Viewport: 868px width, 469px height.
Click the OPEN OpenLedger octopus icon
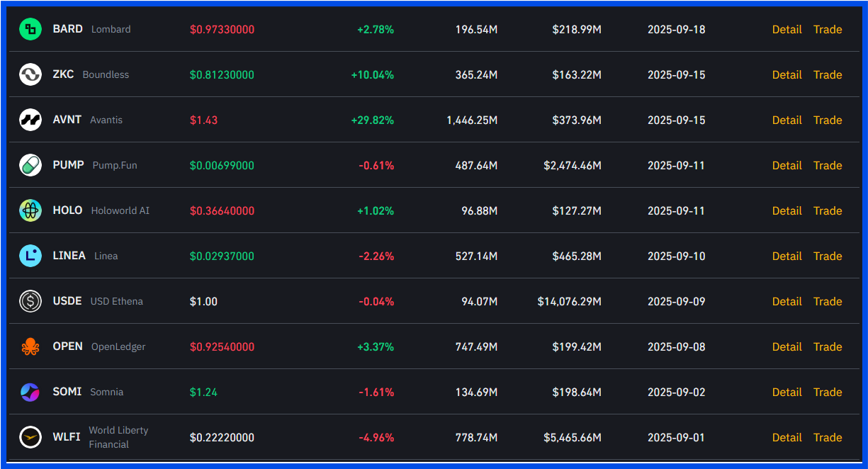click(x=30, y=346)
